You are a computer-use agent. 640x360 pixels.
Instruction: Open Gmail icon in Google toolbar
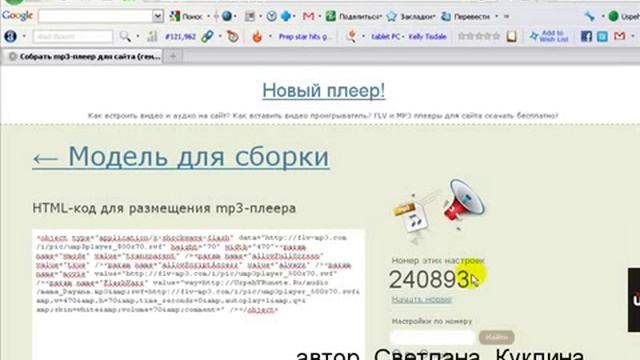[x=309, y=16]
